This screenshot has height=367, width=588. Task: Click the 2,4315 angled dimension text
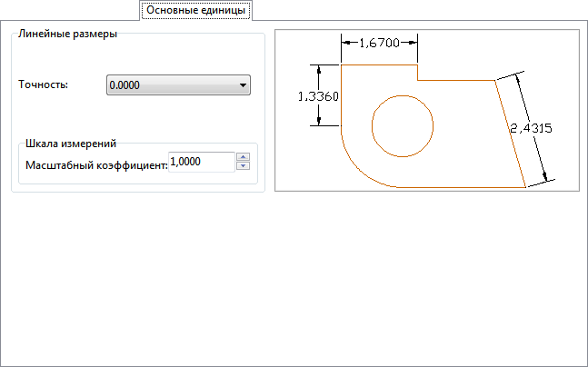tap(529, 129)
